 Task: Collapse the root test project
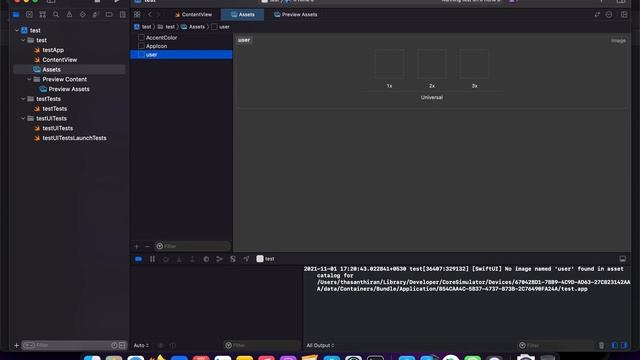point(17,30)
